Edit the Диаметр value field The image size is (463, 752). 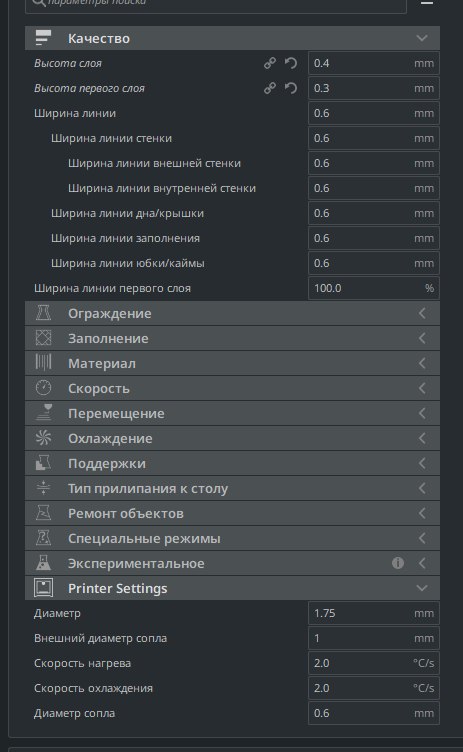(x=373, y=613)
